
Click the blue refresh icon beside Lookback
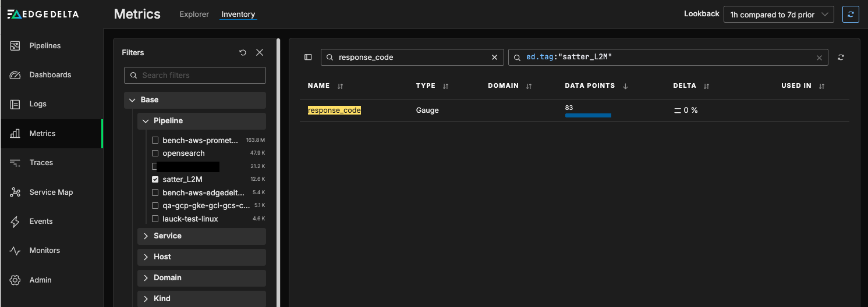click(x=851, y=15)
